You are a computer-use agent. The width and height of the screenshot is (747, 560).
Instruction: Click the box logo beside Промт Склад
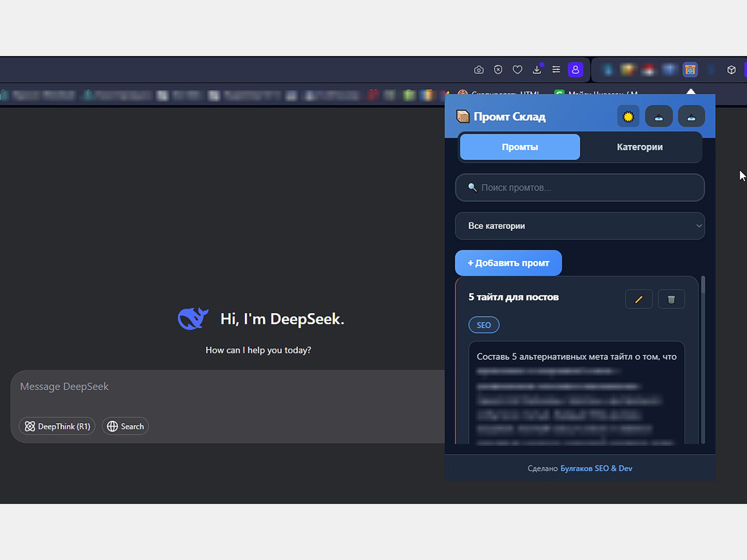463,116
